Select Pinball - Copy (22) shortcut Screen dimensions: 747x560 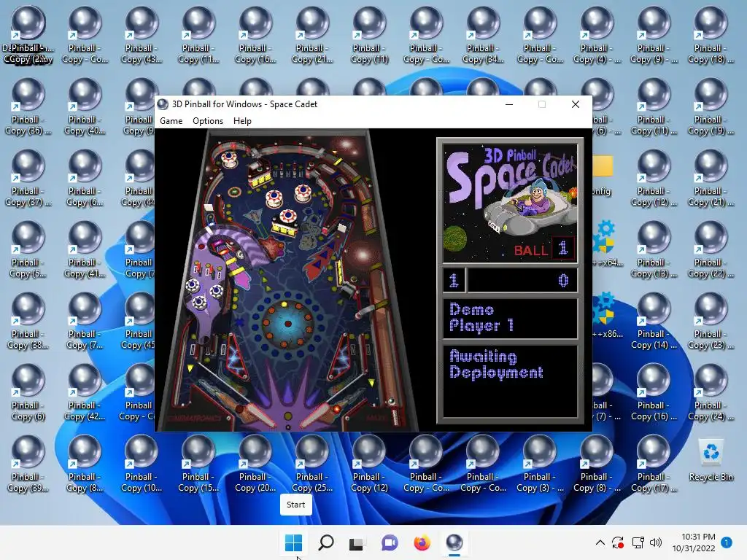tap(711, 249)
